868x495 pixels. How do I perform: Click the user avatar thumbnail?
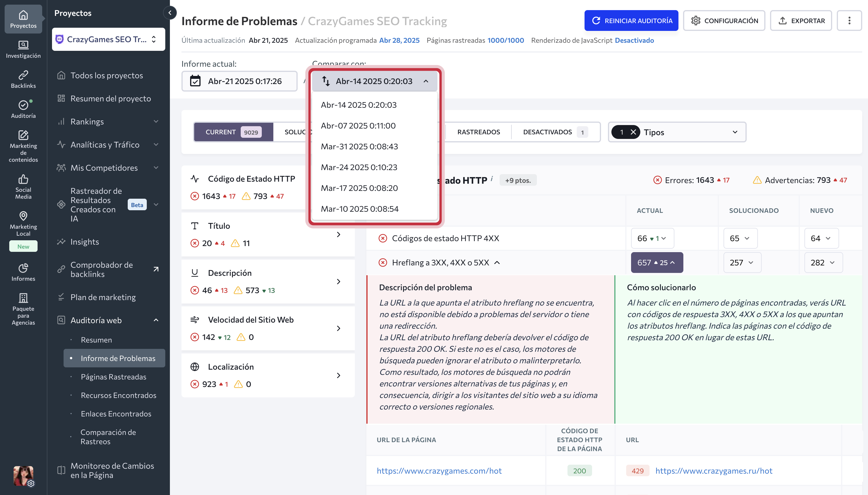tap(23, 475)
